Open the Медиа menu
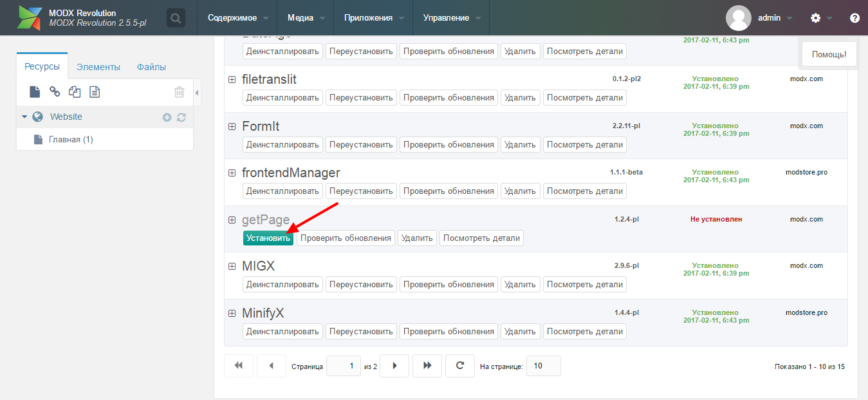This screenshot has height=400, width=868. point(306,18)
